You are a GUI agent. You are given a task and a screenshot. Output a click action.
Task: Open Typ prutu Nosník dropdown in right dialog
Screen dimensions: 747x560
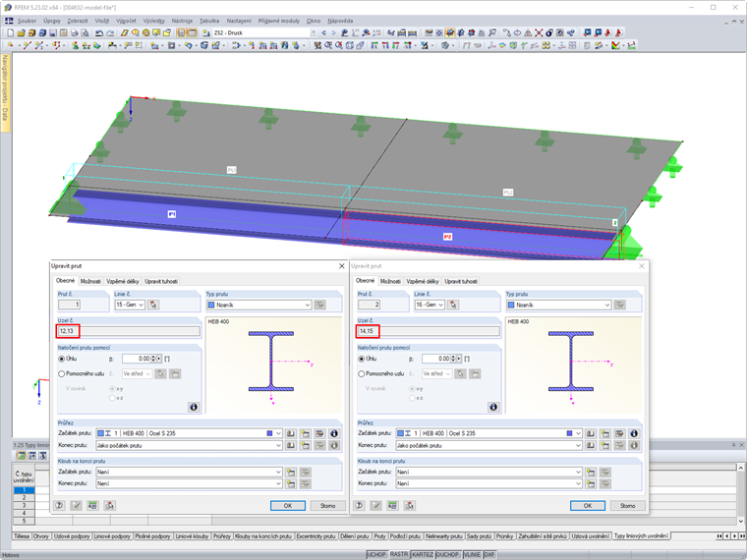pyautogui.click(x=607, y=305)
